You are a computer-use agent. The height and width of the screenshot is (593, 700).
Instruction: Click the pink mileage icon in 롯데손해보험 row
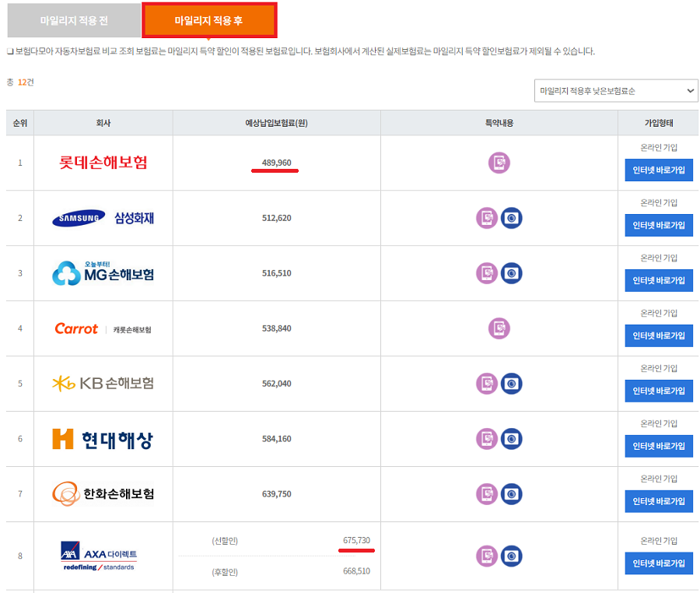coord(499,163)
